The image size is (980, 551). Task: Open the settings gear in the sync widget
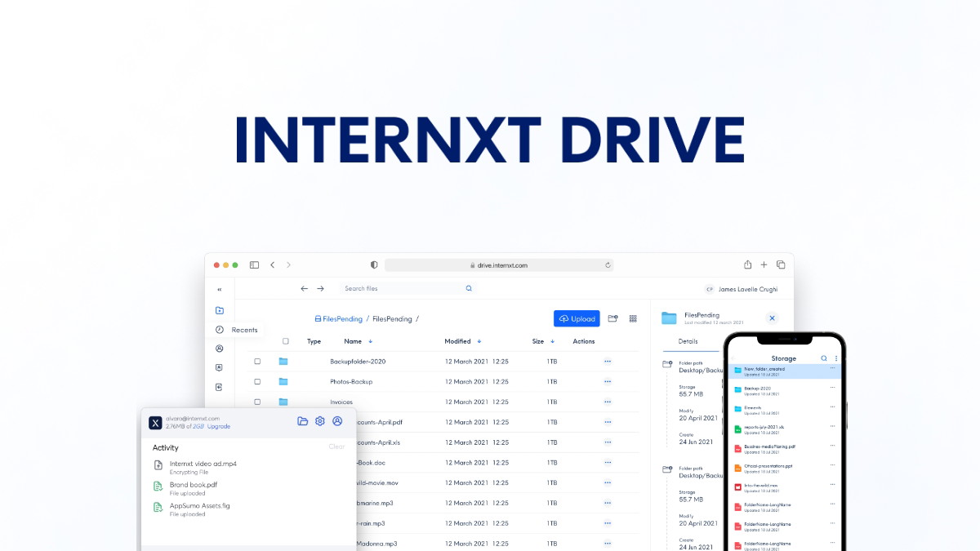pos(320,421)
